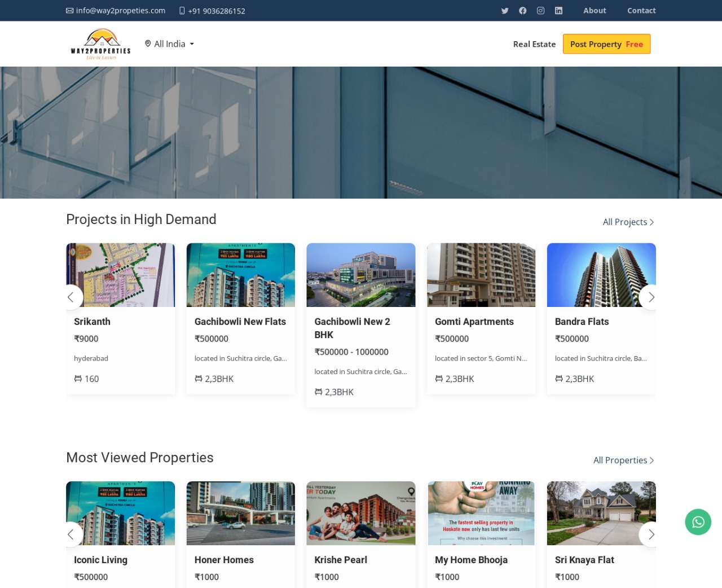Open the Real Estate menu item
The height and width of the screenshot is (588, 722).
(534, 44)
